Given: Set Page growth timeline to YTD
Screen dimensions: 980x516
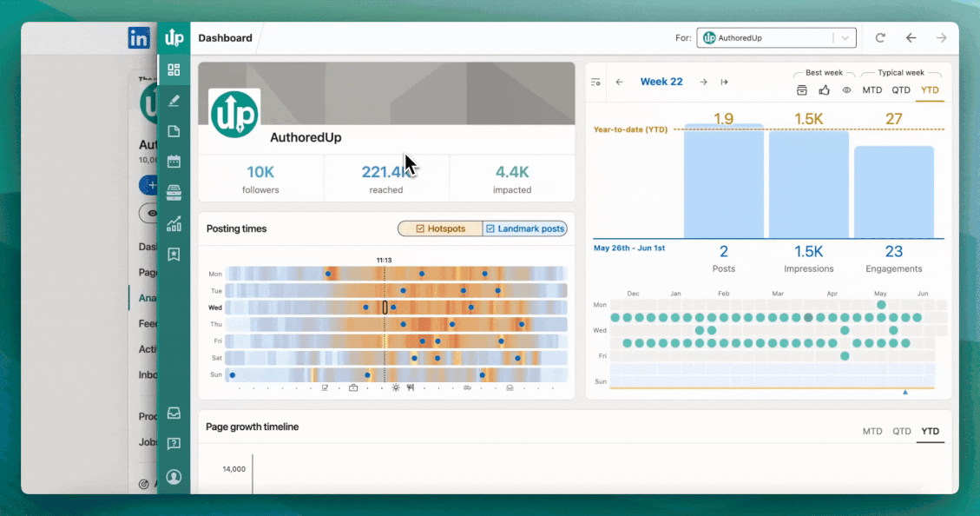Looking at the screenshot, I should coord(930,431).
